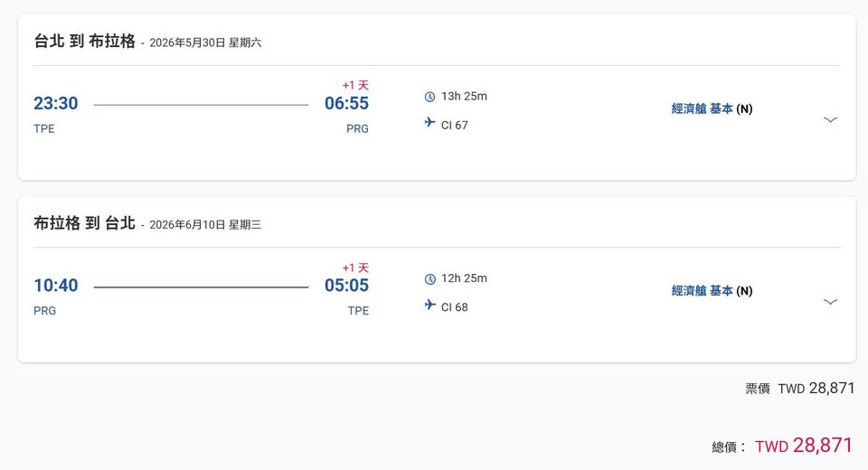Click flight number CI 68
Image resolution: width=868 pixels, height=470 pixels.
pos(455,306)
